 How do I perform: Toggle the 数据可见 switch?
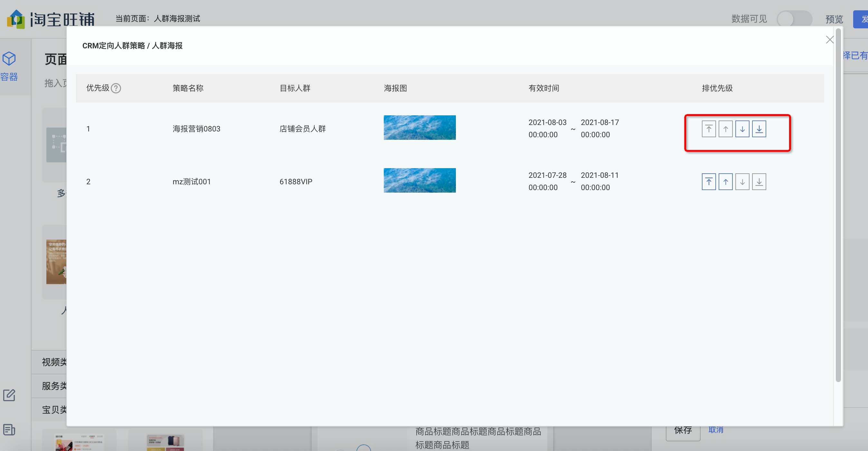794,19
